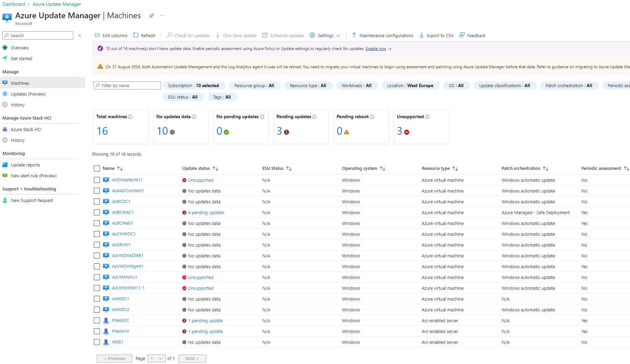Viewport: 630px width, 364px height.
Task: Click the One-time update download icon
Action: point(218,35)
